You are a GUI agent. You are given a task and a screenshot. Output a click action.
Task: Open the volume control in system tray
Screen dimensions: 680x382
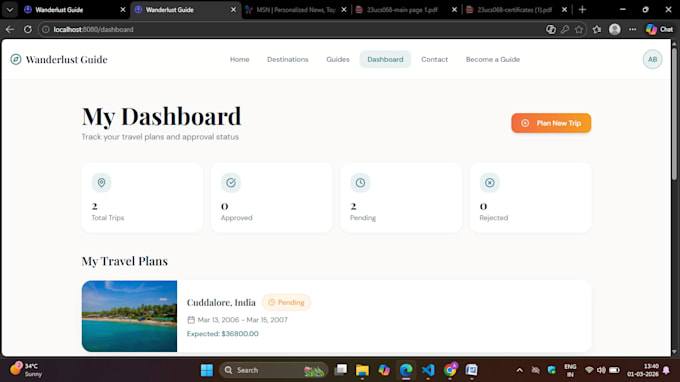tap(602, 370)
